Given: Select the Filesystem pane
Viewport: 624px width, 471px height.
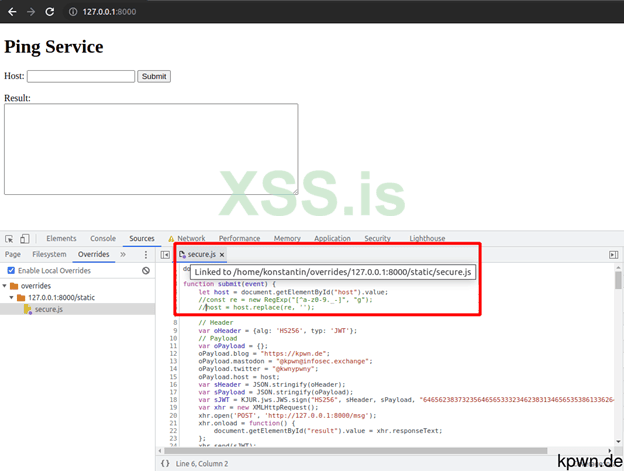Looking at the screenshot, I should (49, 254).
